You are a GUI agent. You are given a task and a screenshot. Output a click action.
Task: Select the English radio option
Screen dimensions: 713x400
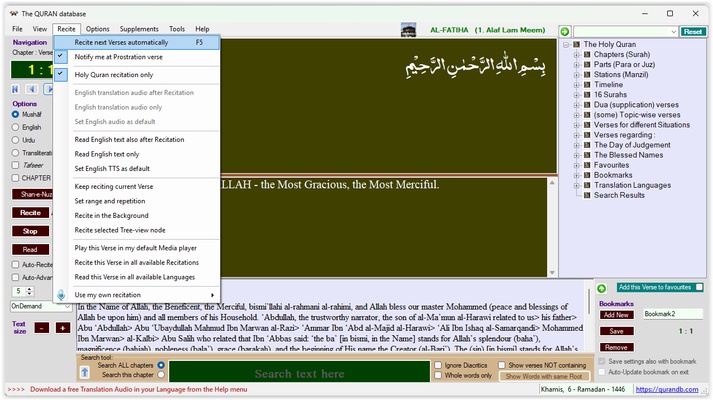pyautogui.click(x=15, y=127)
